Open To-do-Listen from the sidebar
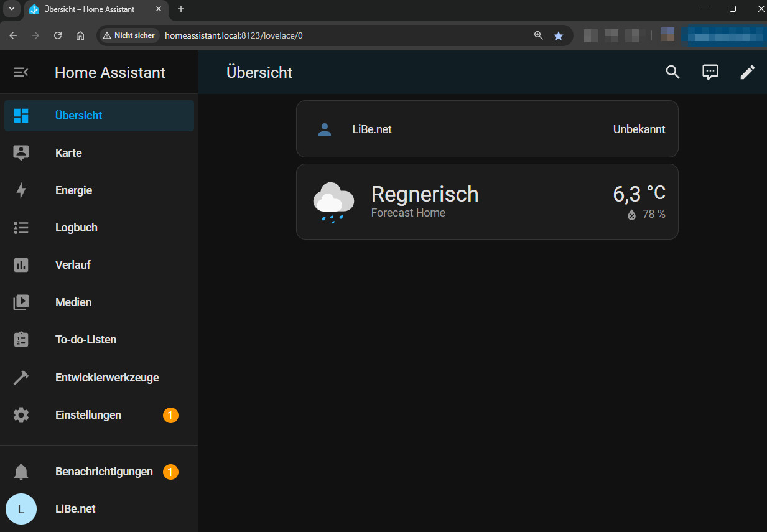767x532 pixels. point(86,340)
